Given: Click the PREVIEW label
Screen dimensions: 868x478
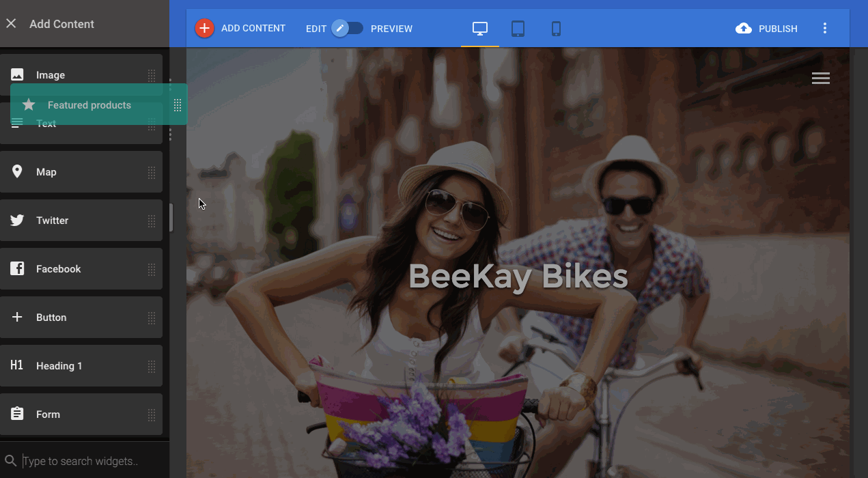Looking at the screenshot, I should (391, 29).
